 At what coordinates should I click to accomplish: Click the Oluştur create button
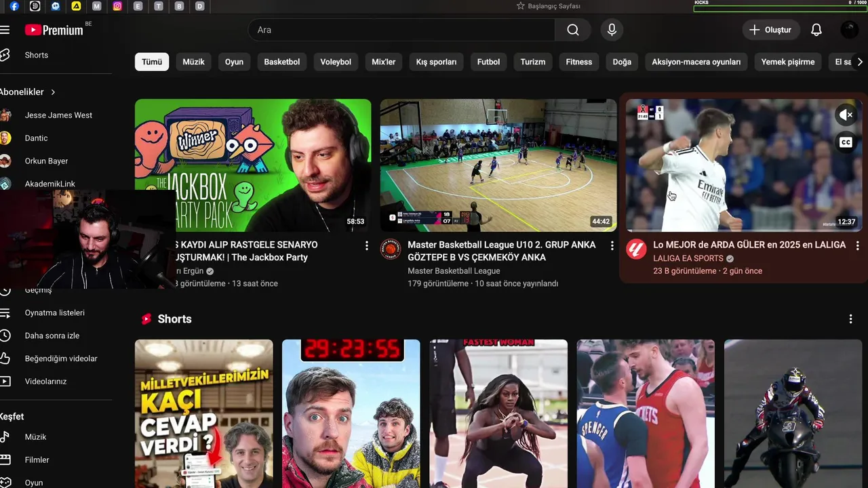point(770,30)
